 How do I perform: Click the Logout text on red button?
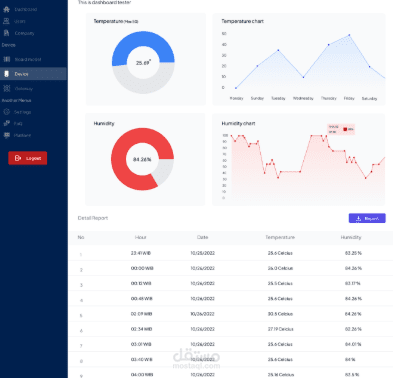pyautogui.click(x=34, y=158)
